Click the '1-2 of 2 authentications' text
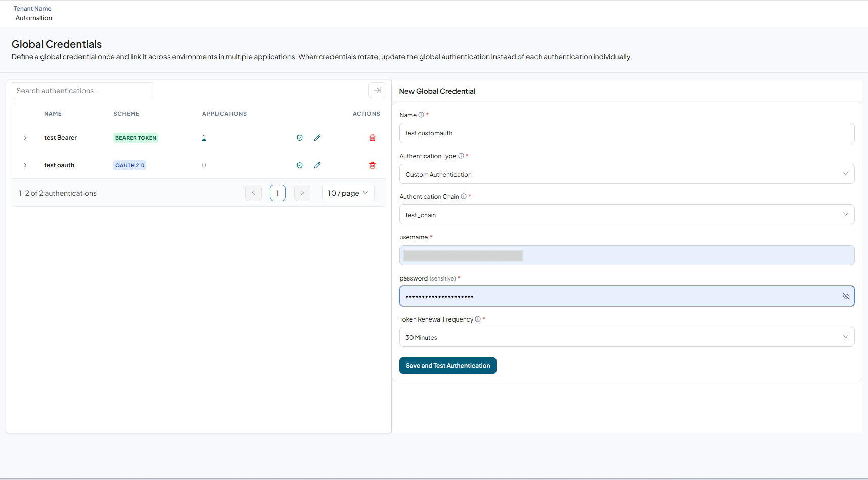This screenshot has height=480, width=868. 58,193
